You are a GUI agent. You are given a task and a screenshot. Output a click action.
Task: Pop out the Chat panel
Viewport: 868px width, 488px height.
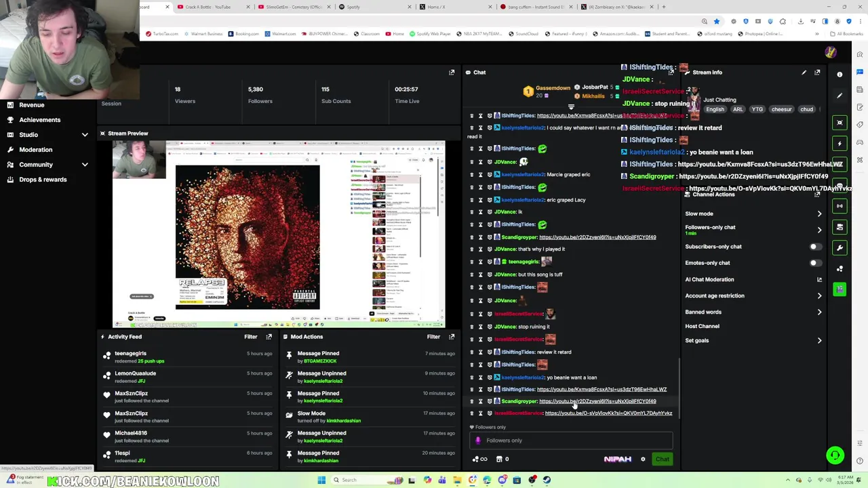point(671,73)
